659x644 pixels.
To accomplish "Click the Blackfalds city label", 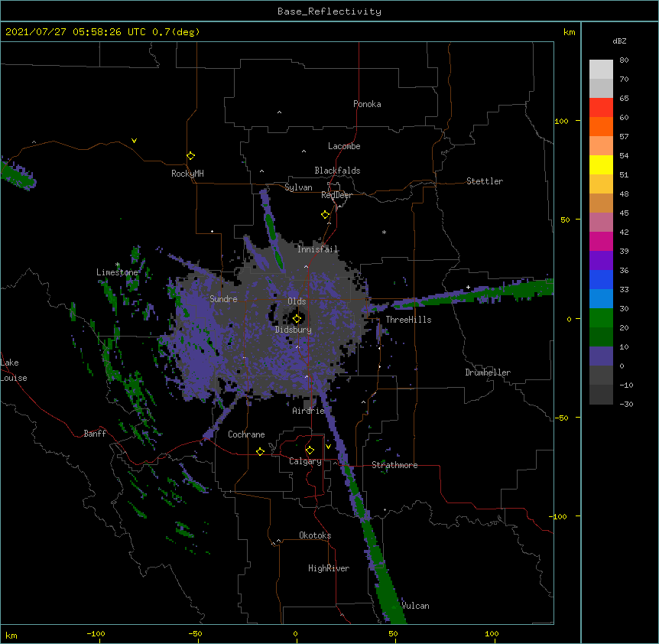I will pos(337,171).
